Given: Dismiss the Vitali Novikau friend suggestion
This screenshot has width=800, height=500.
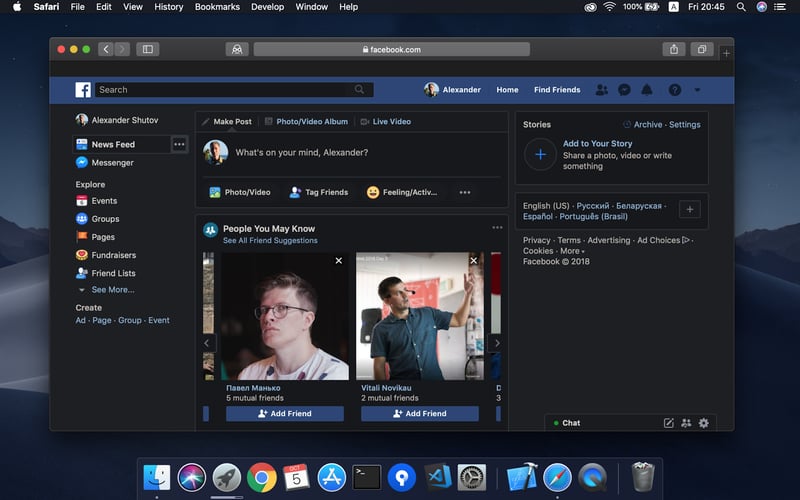Looking at the screenshot, I should [x=474, y=261].
